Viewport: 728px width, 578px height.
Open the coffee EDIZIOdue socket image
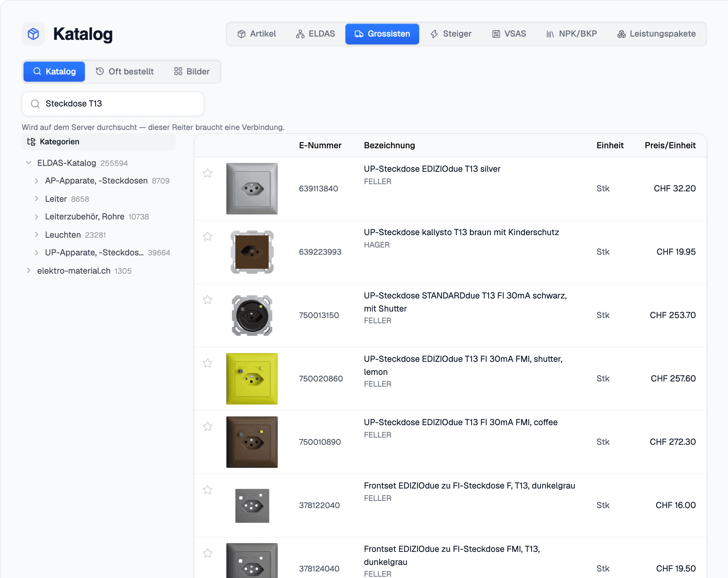(x=252, y=442)
